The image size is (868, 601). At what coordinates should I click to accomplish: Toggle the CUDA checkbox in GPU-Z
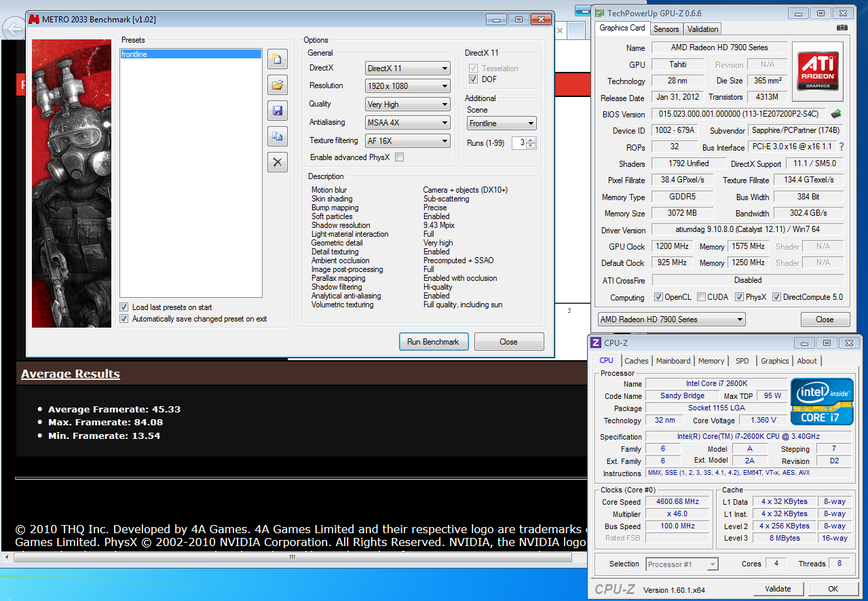pos(701,297)
